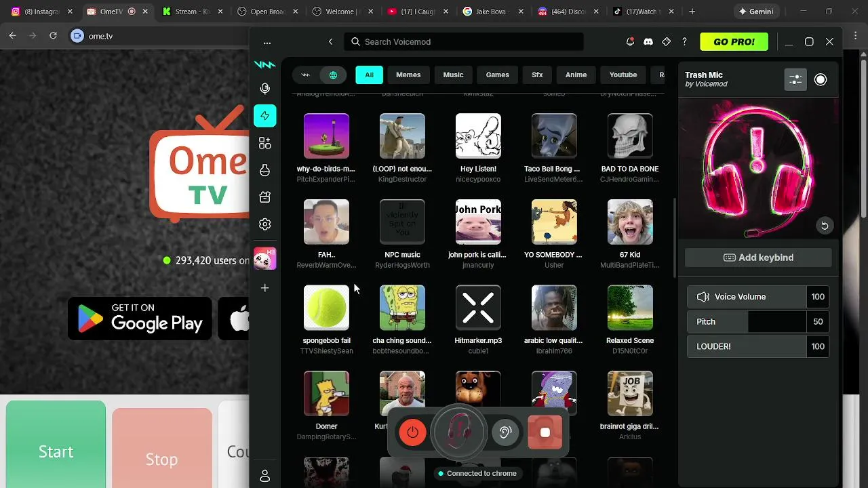
Task: Click the plus icon in Voicemod sidebar
Action: click(x=265, y=288)
